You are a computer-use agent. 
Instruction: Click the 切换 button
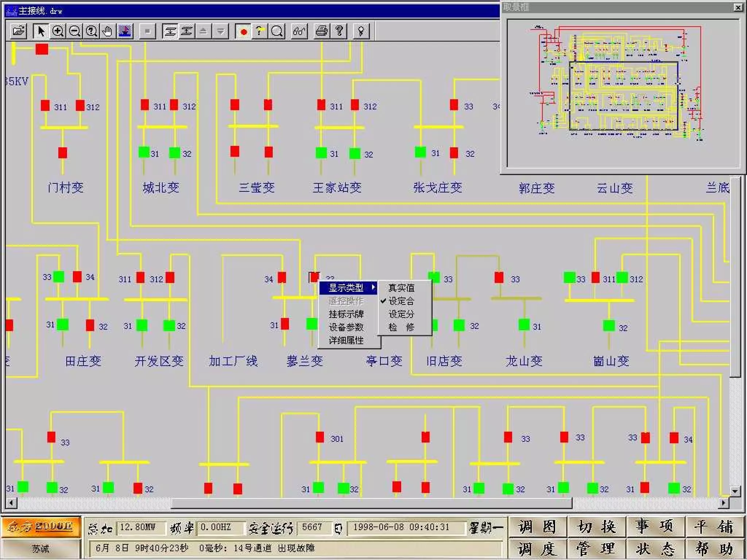[x=596, y=527]
